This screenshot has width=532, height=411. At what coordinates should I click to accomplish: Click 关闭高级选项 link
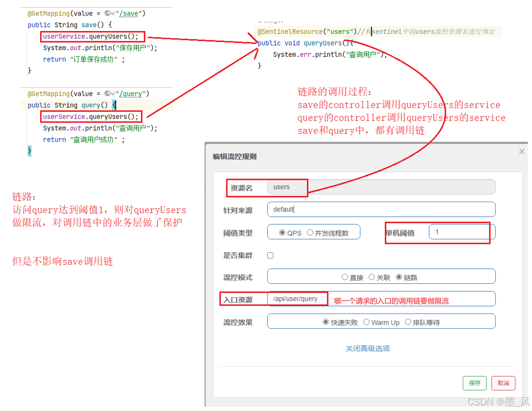pyautogui.click(x=368, y=348)
